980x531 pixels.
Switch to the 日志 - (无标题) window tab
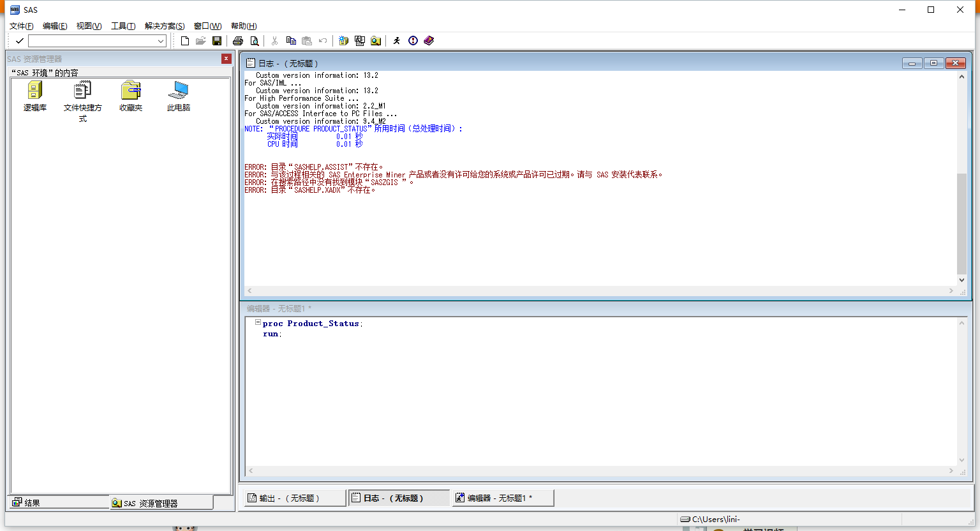(x=399, y=498)
